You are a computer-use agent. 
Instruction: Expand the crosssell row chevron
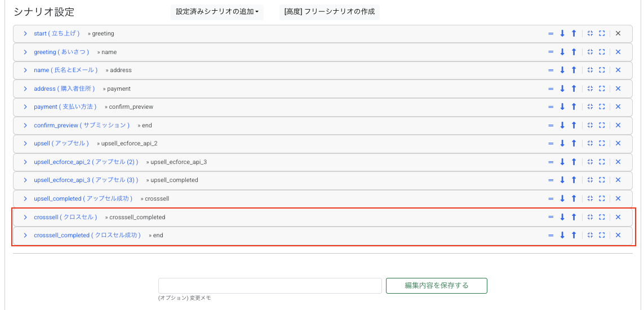(x=25, y=217)
